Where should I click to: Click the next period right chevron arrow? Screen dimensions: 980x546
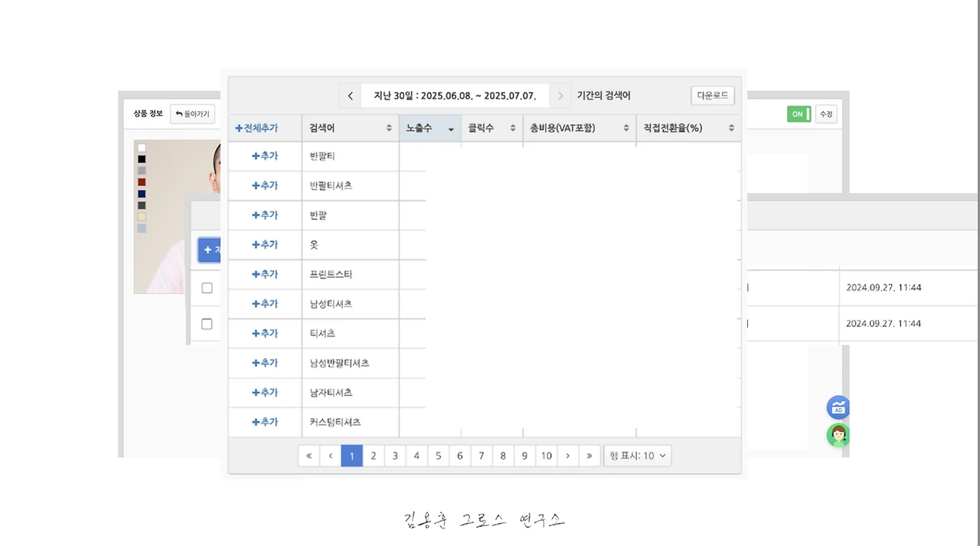pyautogui.click(x=560, y=95)
